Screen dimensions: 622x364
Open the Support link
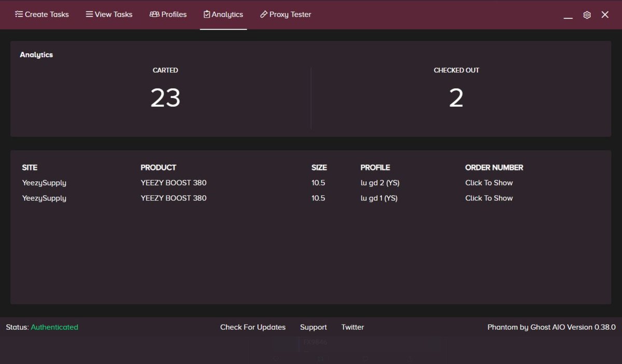pyautogui.click(x=313, y=327)
